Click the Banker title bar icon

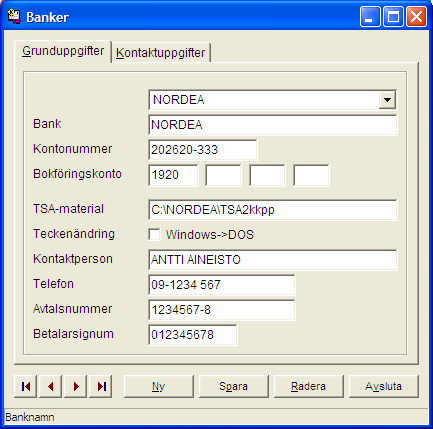[x=14, y=17]
